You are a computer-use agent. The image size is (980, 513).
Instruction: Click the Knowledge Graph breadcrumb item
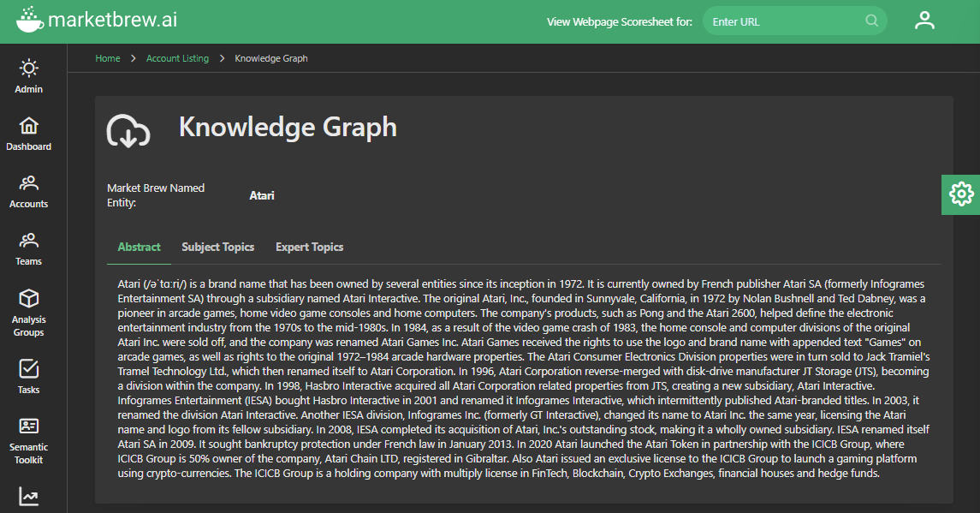271,58
